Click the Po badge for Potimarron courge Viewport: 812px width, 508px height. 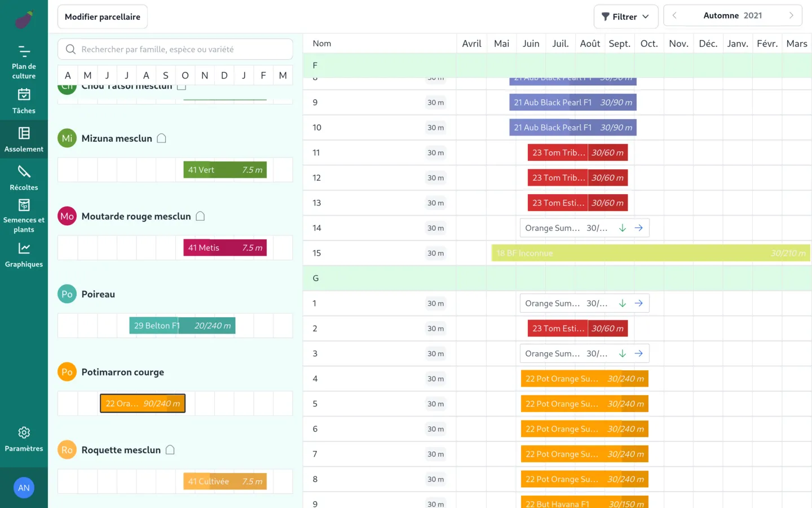pyautogui.click(x=67, y=372)
